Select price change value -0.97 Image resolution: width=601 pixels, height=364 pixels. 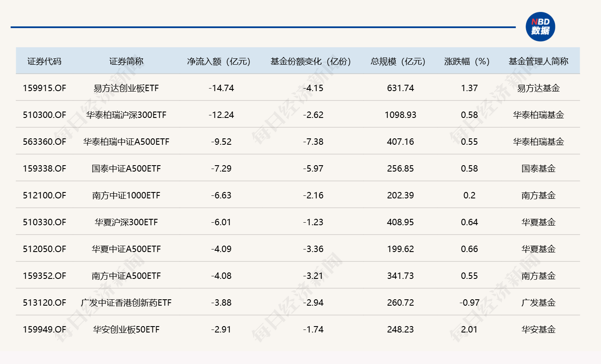pos(469,303)
